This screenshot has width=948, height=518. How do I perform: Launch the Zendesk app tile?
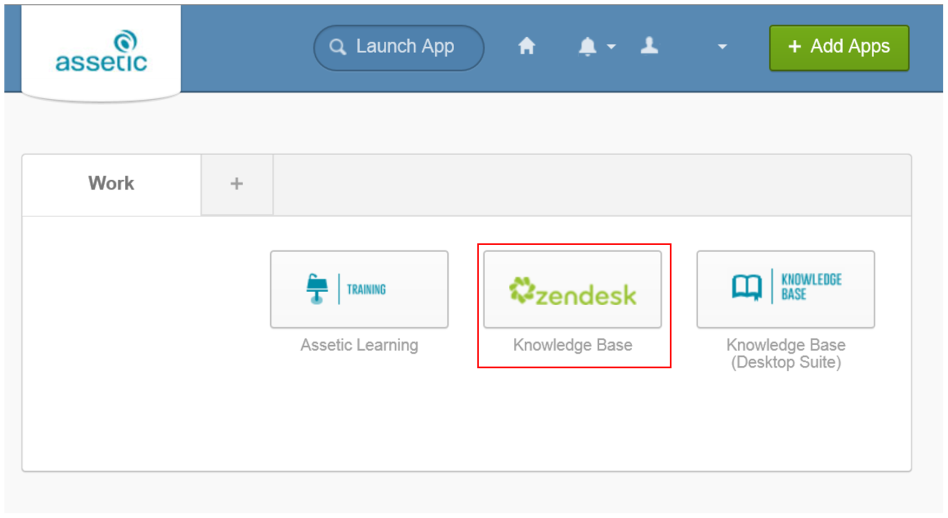(572, 289)
